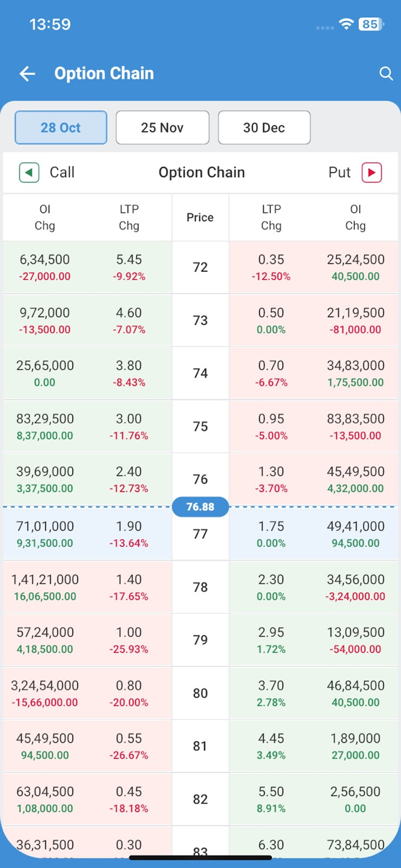Image resolution: width=401 pixels, height=868 pixels.
Task: Tap call LTP 5.45 at strike 72
Action: (x=129, y=260)
